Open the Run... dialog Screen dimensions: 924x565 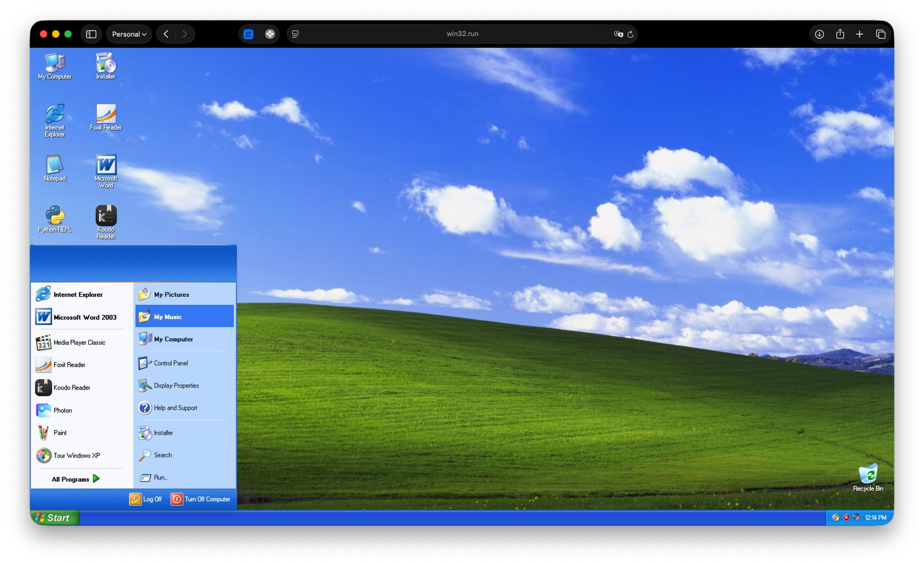[185, 477]
